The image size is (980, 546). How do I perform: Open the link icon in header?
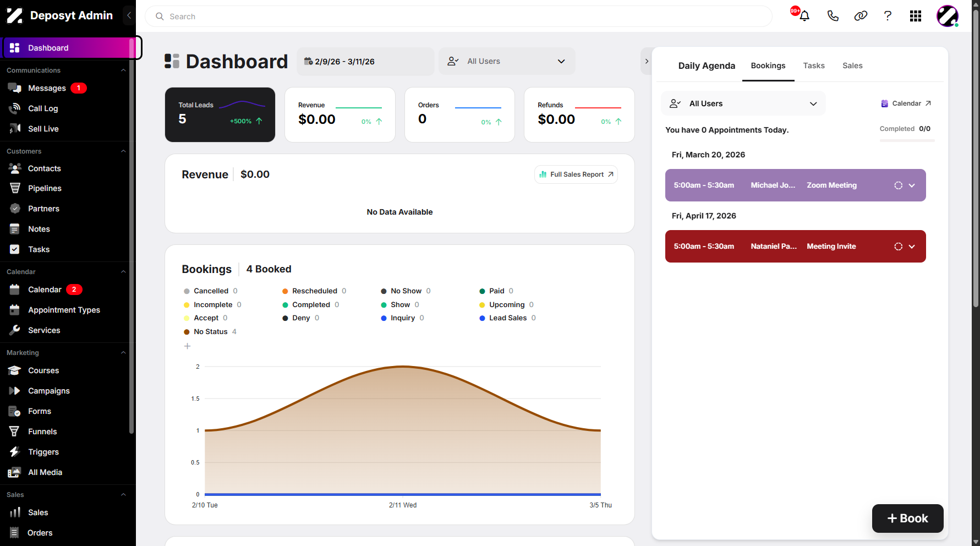coord(861,16)
